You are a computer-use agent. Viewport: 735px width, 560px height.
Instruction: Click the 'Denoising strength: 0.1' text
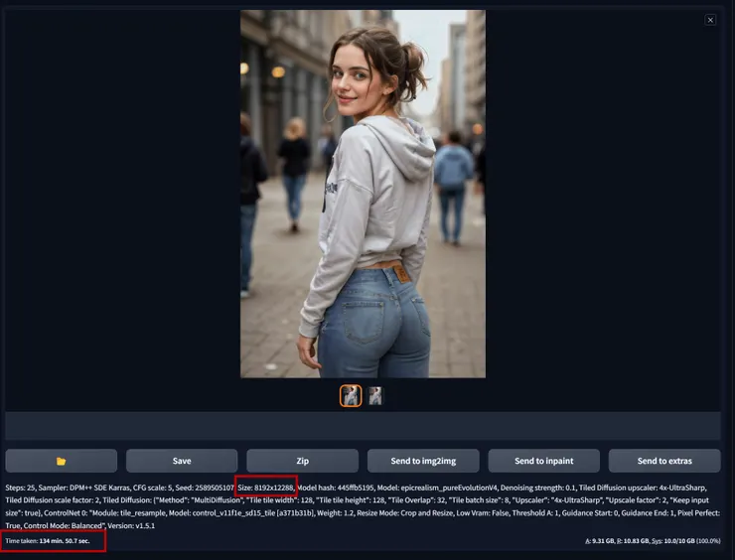[537, 488]
